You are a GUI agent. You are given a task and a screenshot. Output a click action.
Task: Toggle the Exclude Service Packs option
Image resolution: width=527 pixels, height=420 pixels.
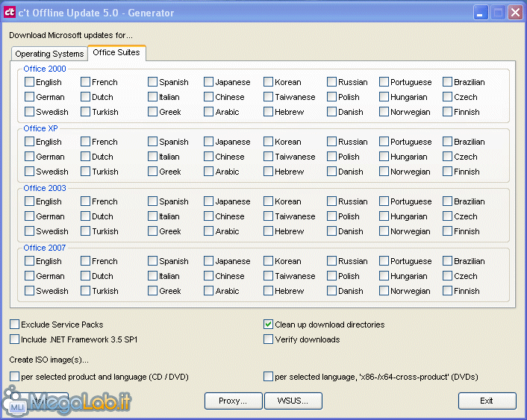[x=15, y=325]
